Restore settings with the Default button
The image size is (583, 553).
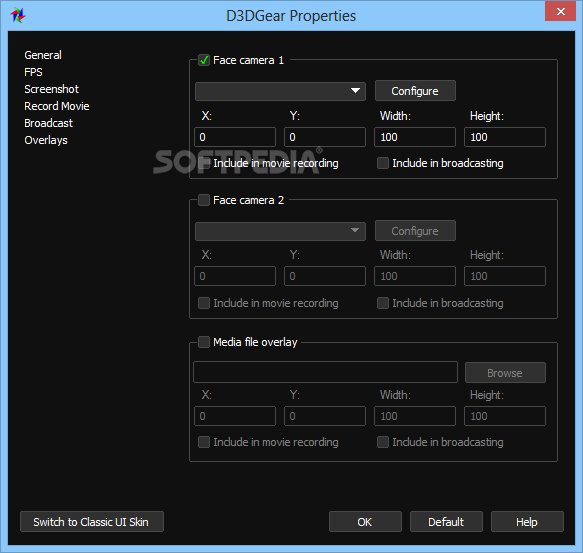446,522
